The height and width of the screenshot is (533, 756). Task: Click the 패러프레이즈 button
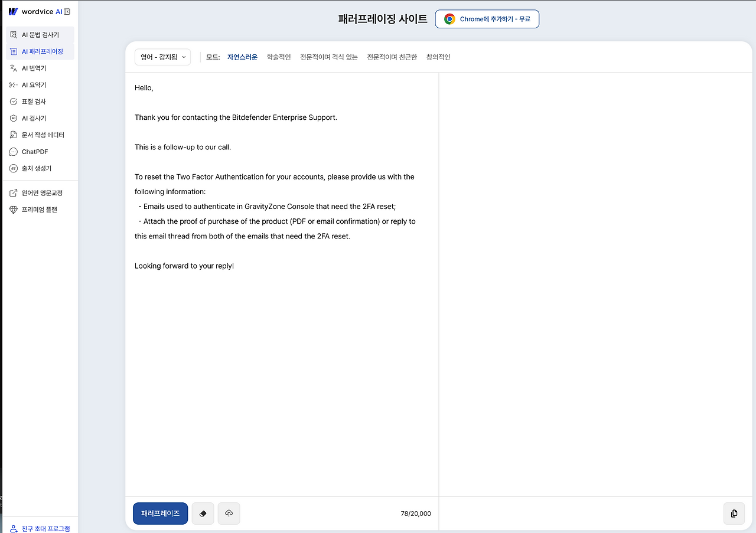click(160, 514)
